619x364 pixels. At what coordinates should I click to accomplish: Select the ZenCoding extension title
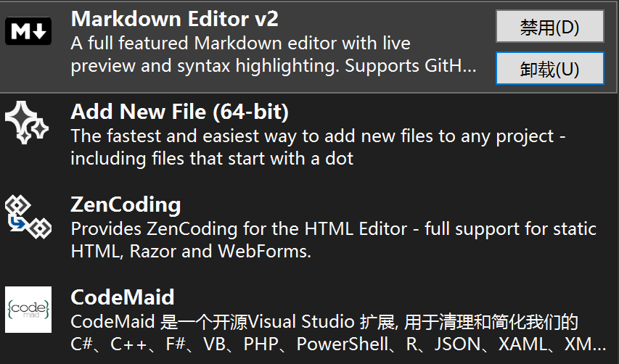pos(126,204)
